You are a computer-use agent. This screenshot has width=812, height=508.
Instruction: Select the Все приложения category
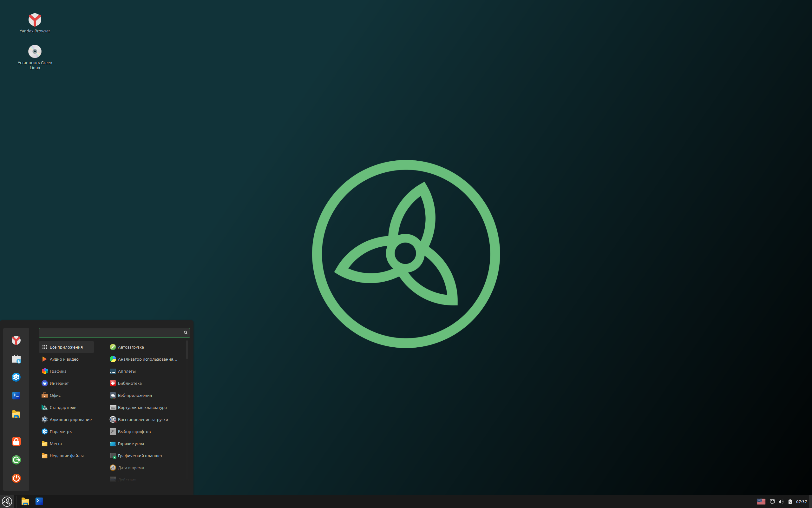point(66,347)
